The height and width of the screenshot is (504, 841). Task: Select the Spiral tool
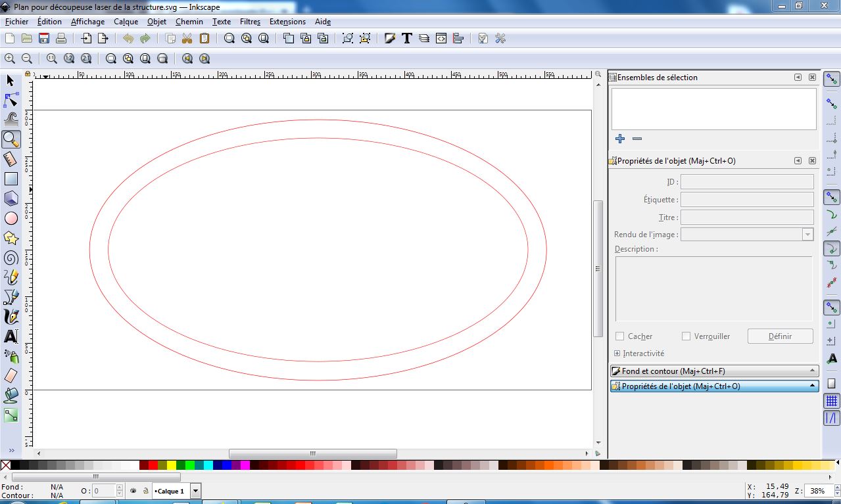coord(11,258)
